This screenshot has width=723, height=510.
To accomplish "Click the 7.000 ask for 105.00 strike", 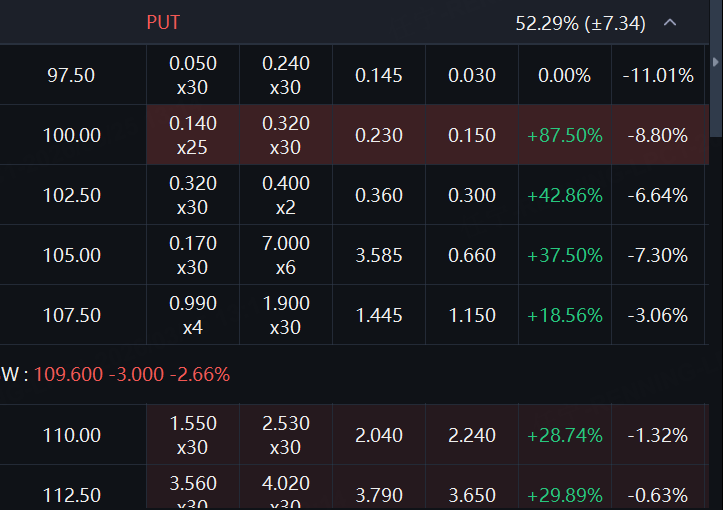I will [286, 255].
